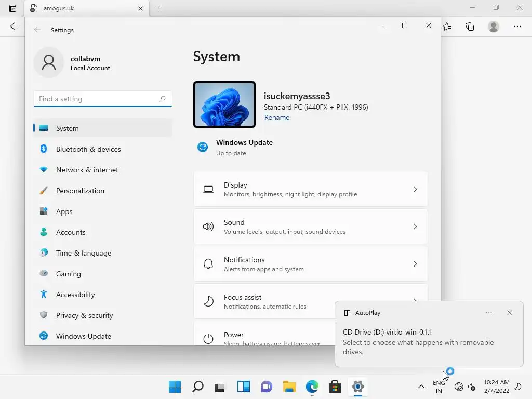Open Chat from taskbar
Viewport: 532px width, 399px height.
(267, 387)
